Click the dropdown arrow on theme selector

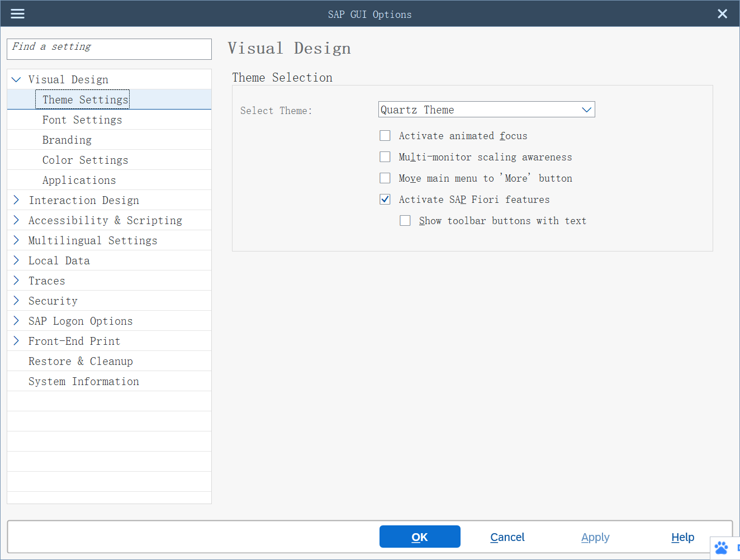pyautogui.click(x=586, y=110)
